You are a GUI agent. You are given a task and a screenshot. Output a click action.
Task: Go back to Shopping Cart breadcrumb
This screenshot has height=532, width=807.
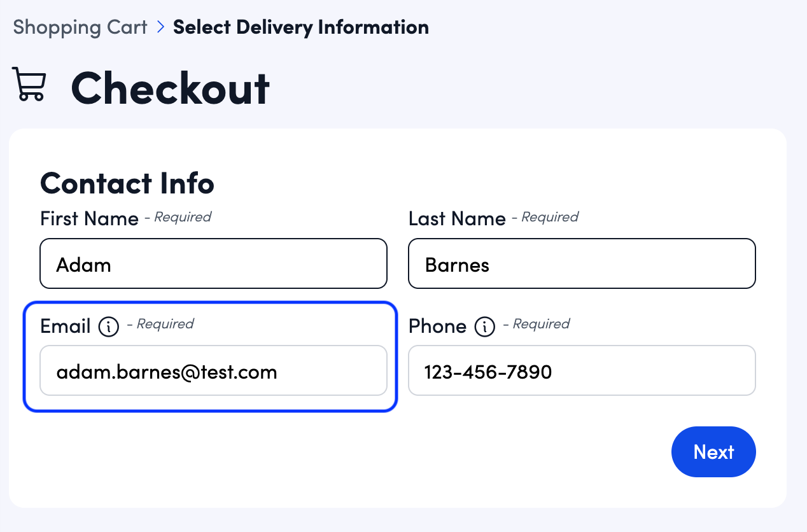pyautogui.click(x=80, y=27)
